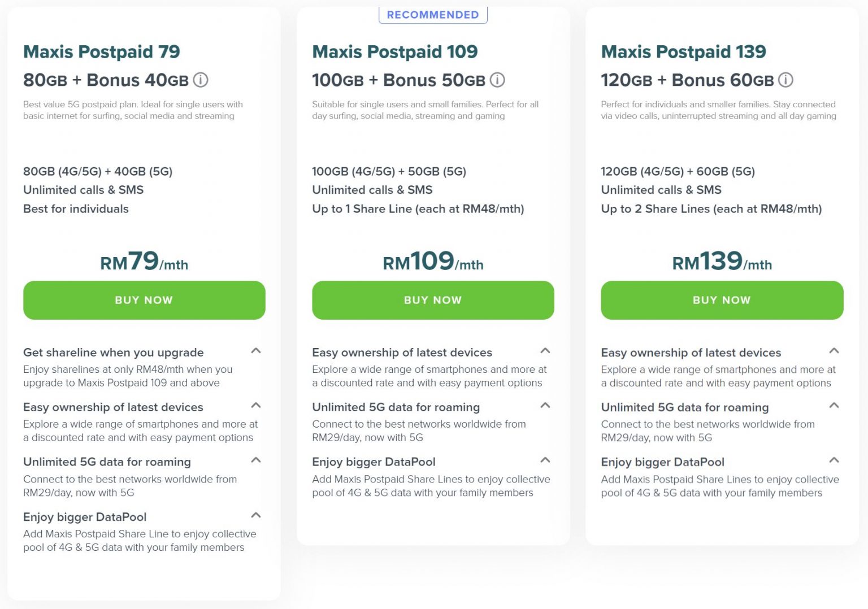Click the info icon on the Postpaid 139 plan

(786, 80)
